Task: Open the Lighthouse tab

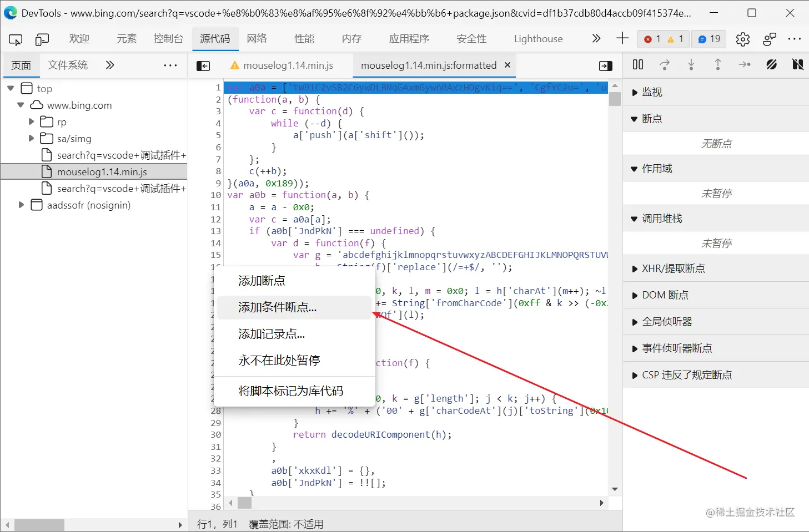Action: pos(539,39)
